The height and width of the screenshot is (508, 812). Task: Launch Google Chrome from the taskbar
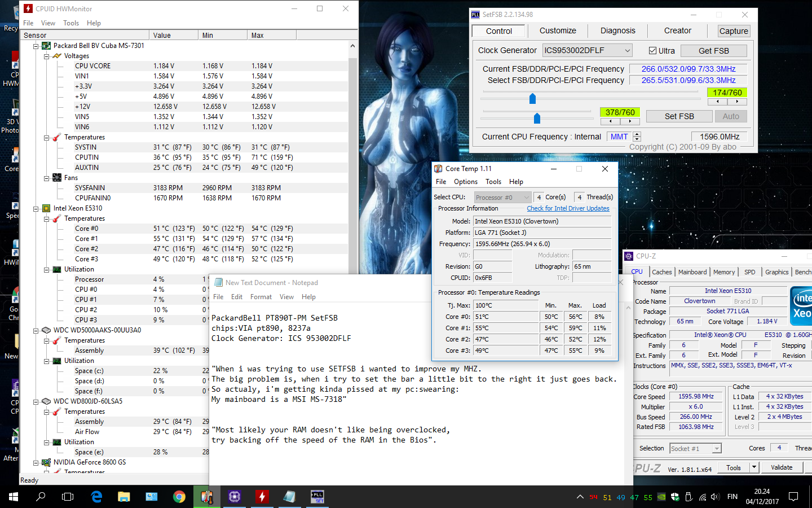(179, 497)
